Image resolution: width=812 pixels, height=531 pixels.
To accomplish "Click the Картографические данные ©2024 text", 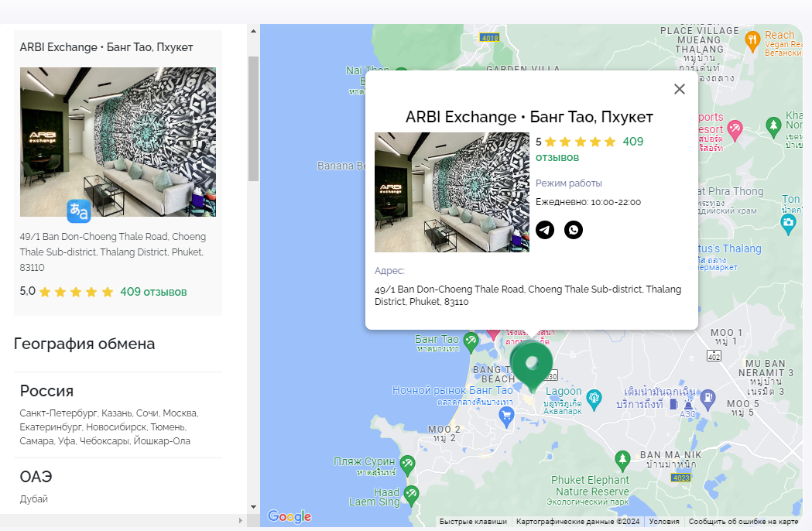I will [x=578, y=521].
